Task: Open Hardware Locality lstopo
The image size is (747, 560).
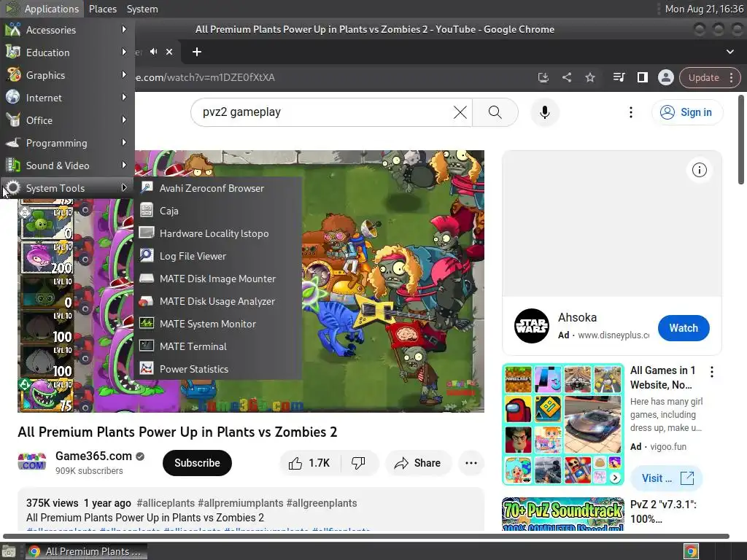Action: (217, 233)
